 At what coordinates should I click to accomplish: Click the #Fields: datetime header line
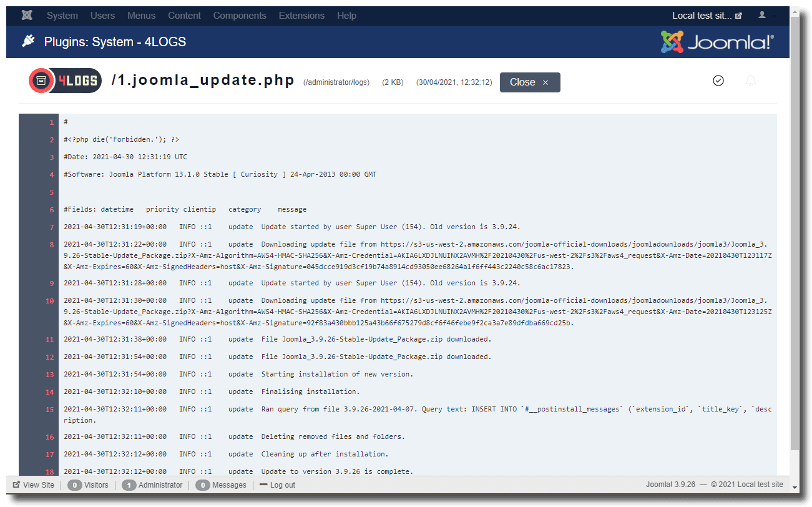tap(185, 209)
